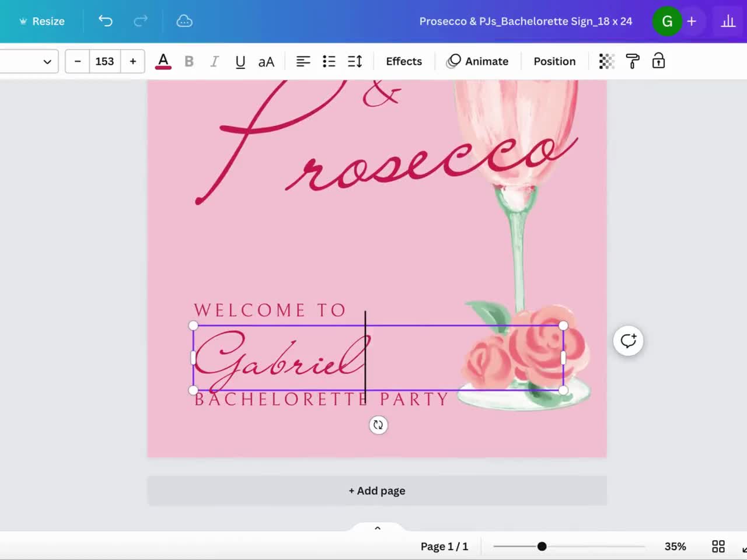
Task: Toggle uppercase text with the aA icon
Action: (266, 61)
